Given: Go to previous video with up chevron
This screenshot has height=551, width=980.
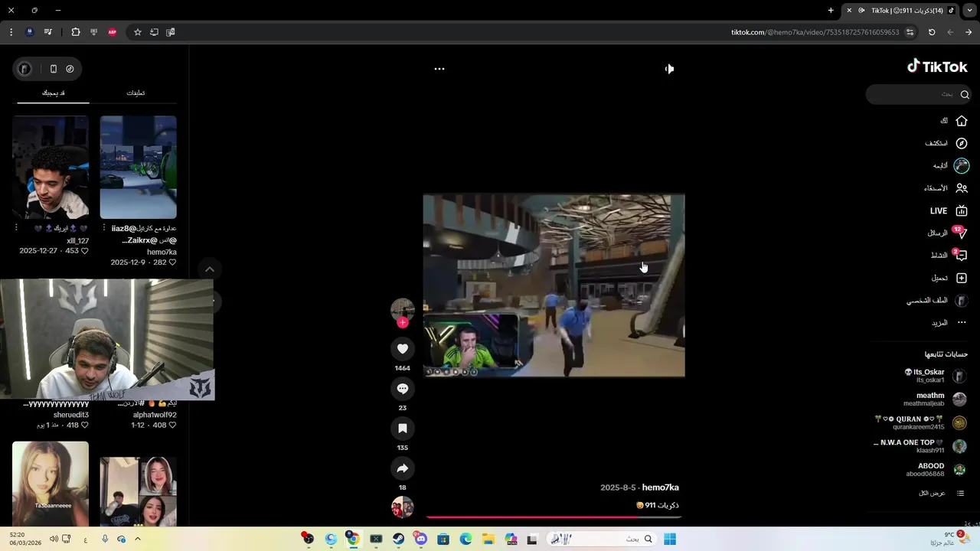Looking at the screenshot, I should [x=210, y=269].
